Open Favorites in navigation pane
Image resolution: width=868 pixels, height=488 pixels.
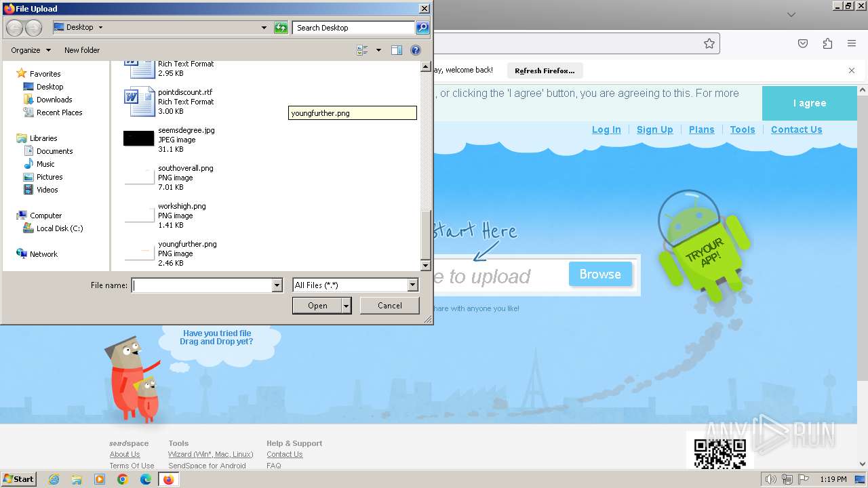click(x=45, y=74)
